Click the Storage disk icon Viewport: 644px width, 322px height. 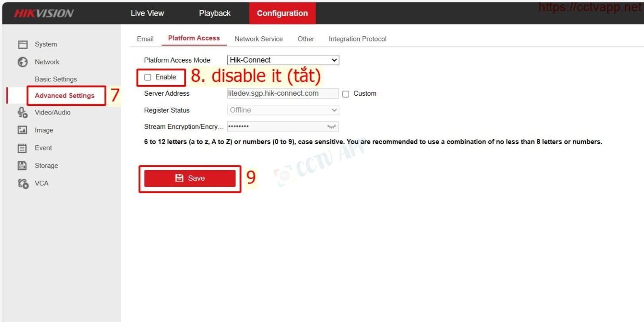(x=23, y=166)
